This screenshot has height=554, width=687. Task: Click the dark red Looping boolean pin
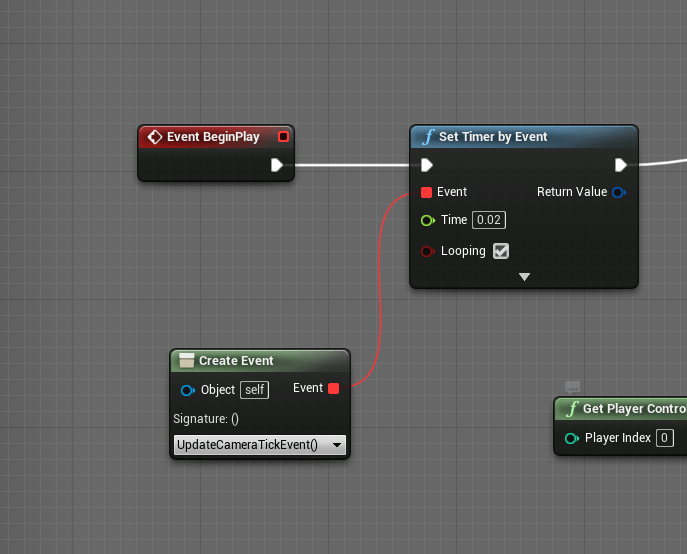pyautogui.click(x=427, y=251)
